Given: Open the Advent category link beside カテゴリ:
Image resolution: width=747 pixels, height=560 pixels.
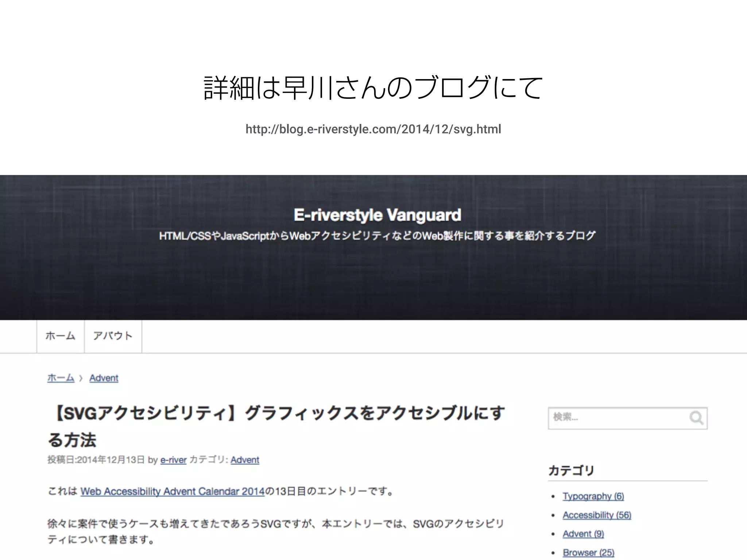Looking at the screenshot, I should tap(245, 460).
